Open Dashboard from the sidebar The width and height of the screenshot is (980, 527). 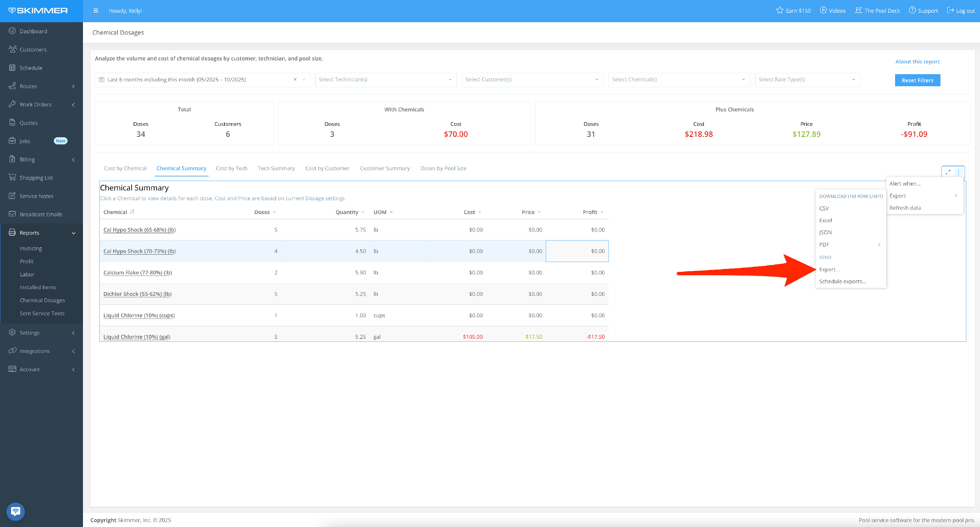tap(33, 31)
